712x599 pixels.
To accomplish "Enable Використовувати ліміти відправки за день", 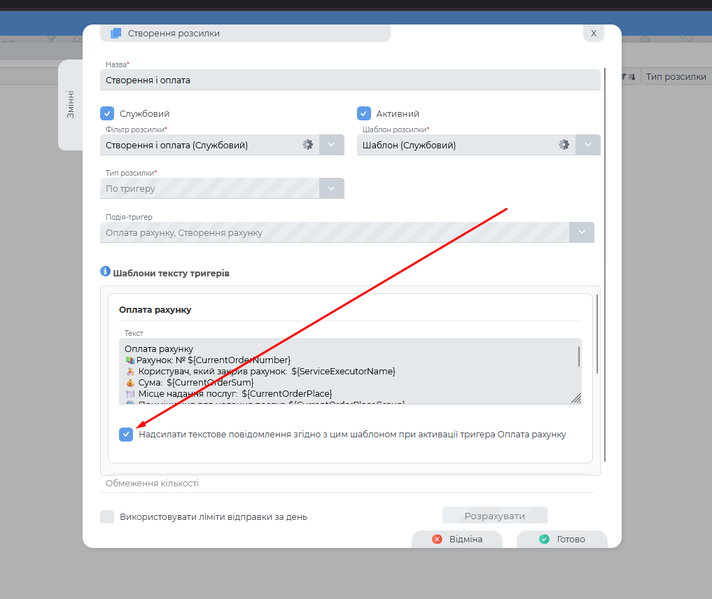I will 107,517.
